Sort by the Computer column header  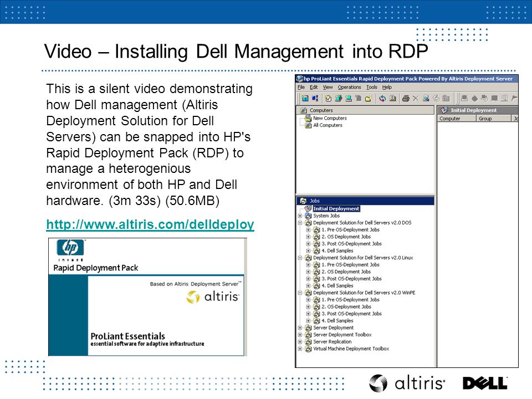tap(456, 119)
